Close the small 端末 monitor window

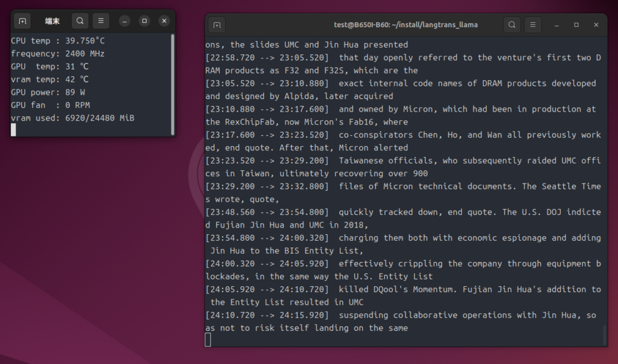[164, 21]
